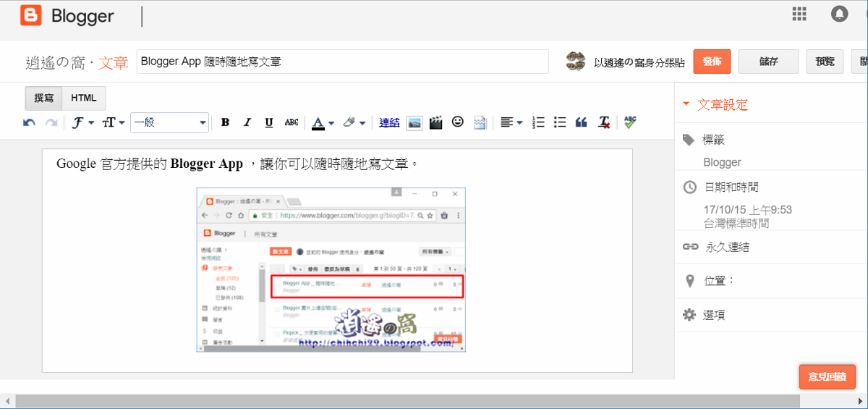Undo the last edit
Screen dimensions: 868x409
click(x=29, y=123)
